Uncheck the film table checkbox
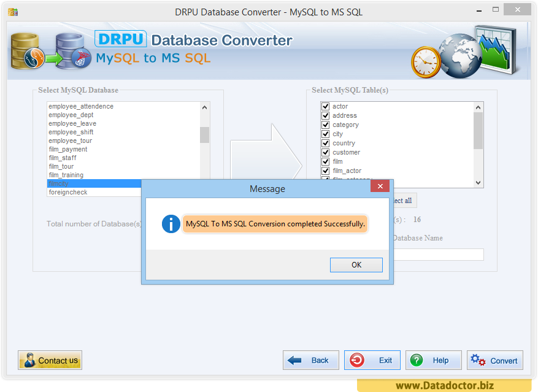The height and width of the screenshot is (392, 538). [x=326, y=162]
